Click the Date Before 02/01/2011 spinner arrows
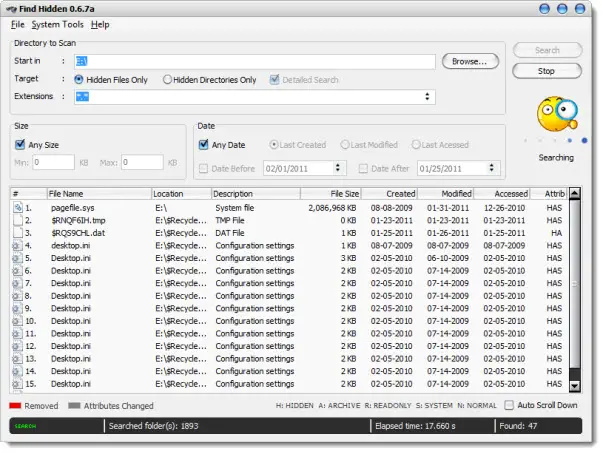Screen dimensions: 603x453 337,168
